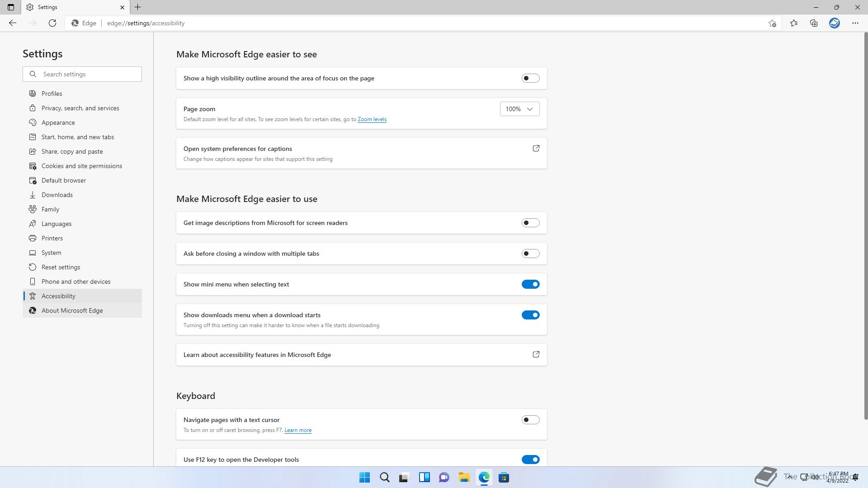Select Accessibility in sidebar
This screenshot has width=868, height=488.
click(x=82, y=296)
